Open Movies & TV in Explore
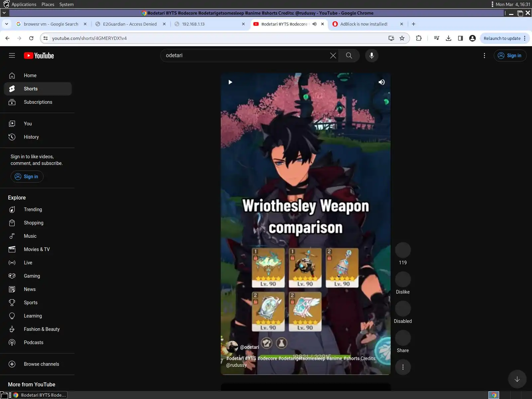 38,249
